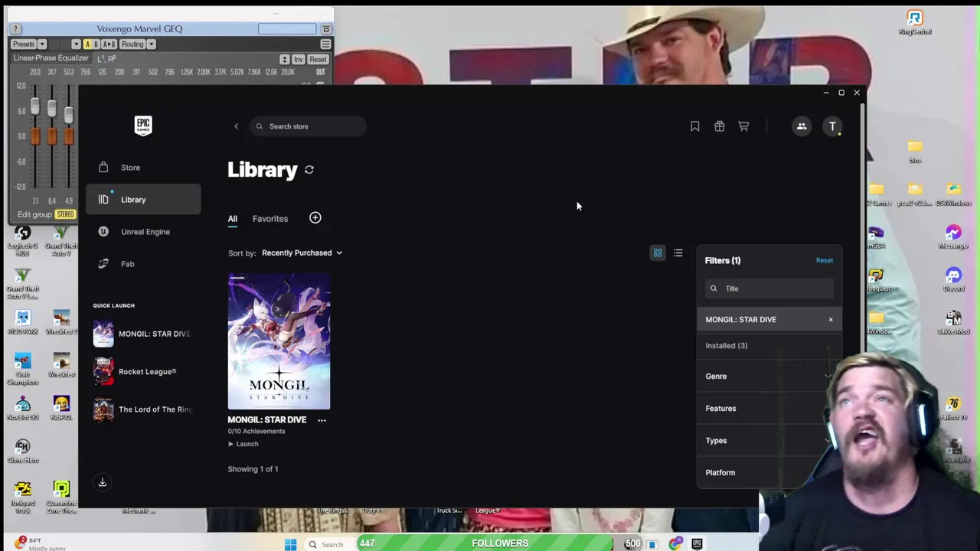The image size is (980, 551).
Task: Open Unreal Engine section
Action: 143,232
